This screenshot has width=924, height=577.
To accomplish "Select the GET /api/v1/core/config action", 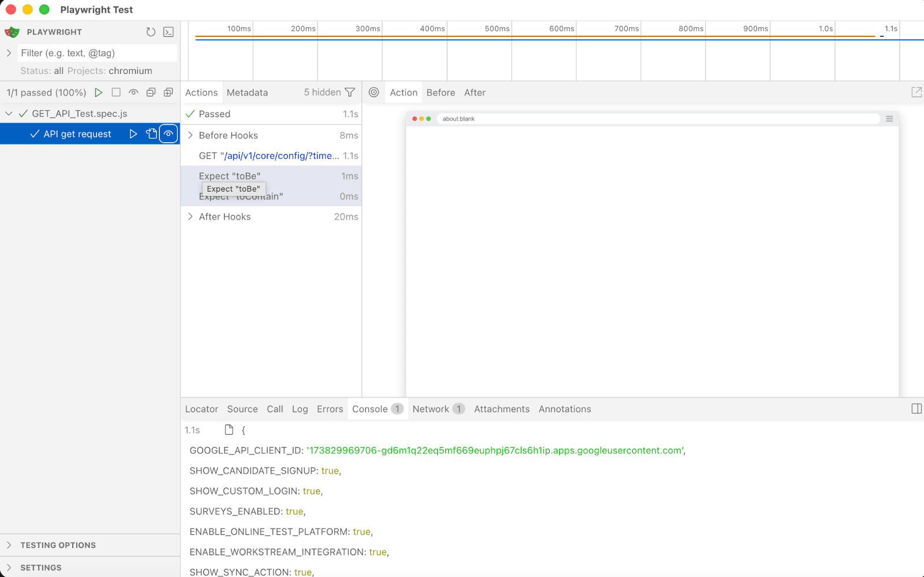I will 269,156.
